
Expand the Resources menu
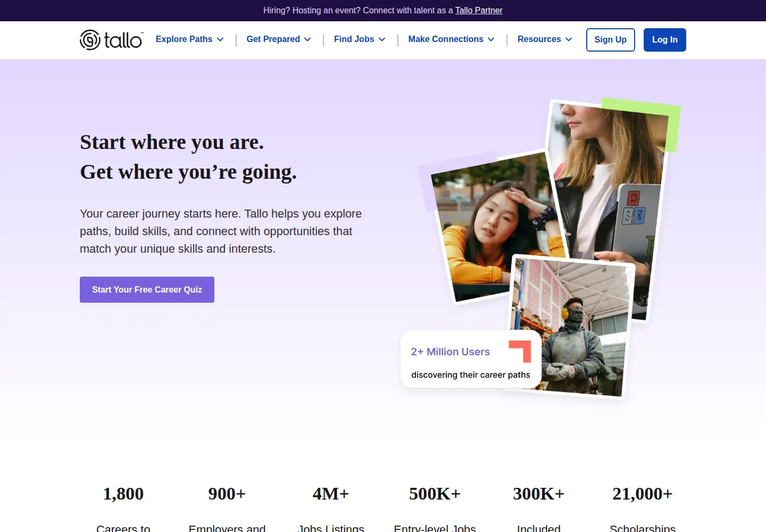pyautogui.click(x=545, y=39)
